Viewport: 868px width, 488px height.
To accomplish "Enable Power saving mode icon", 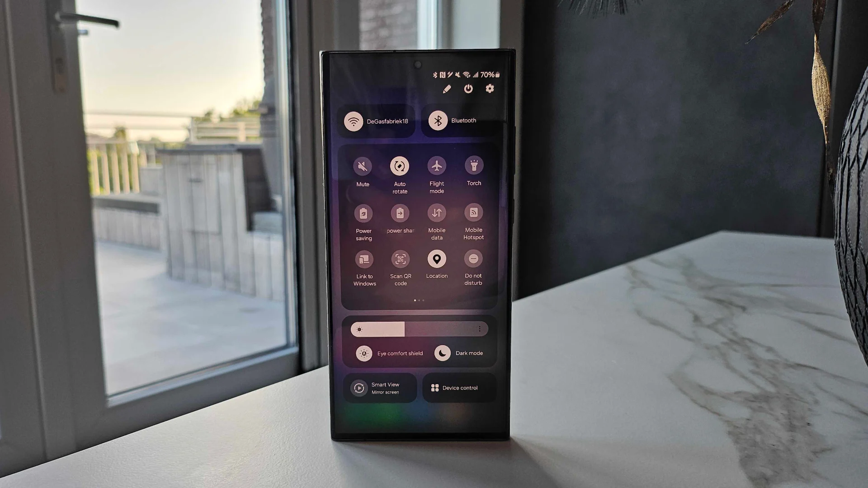I will 363,213.
